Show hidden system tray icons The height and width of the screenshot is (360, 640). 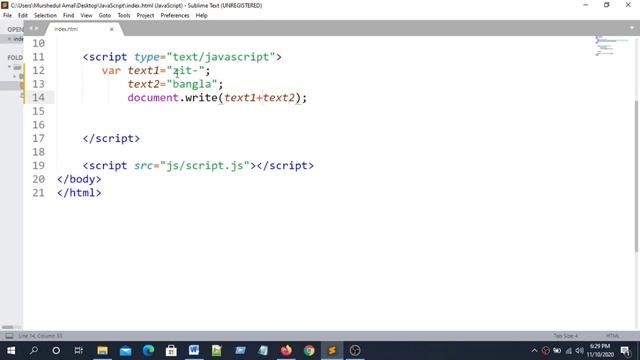(534, 351)
